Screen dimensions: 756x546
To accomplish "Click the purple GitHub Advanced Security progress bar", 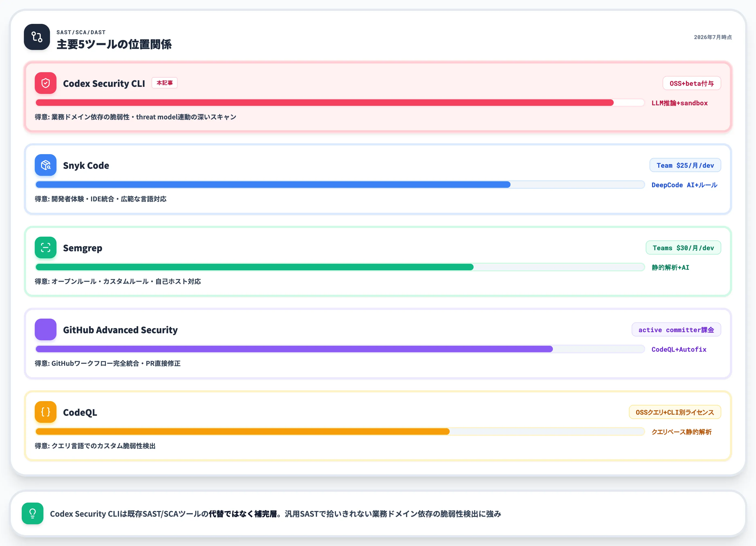I will pyautogui.click(x=340, y=349).
